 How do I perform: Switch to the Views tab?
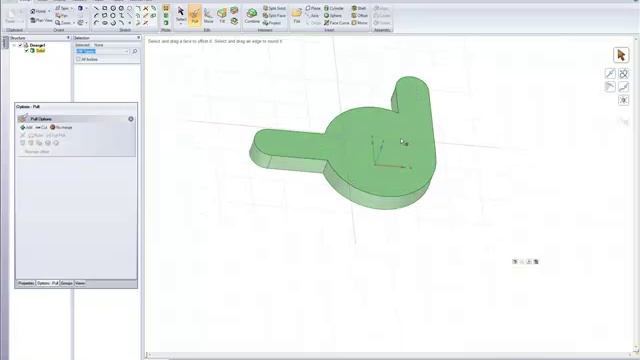(80, 283)
